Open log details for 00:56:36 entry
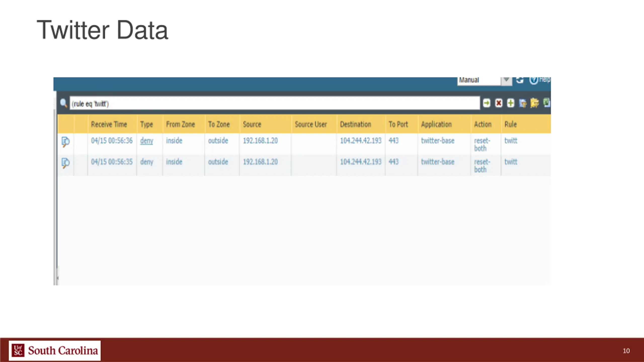This screenshot has height=362, width=644. [65, 142]
